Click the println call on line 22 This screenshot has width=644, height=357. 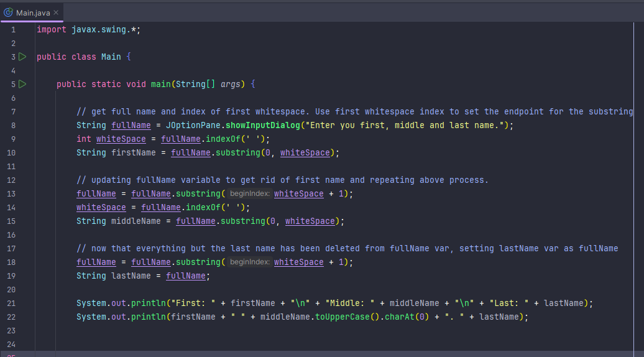point(149,317)
